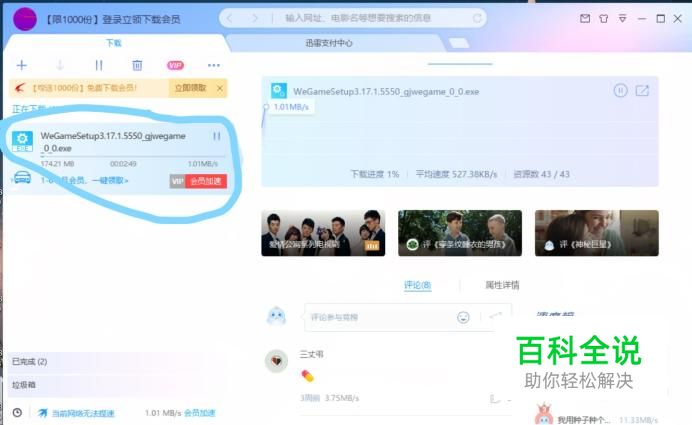Click the start download arrow icon
Image resolution: width=692 pixels, height=425 pixels.
[60, 65]
